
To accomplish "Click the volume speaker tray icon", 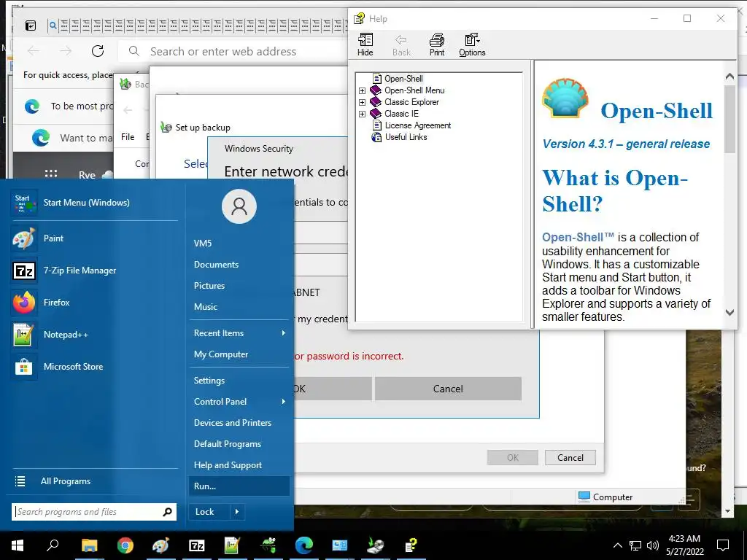I will coord(653,545).
